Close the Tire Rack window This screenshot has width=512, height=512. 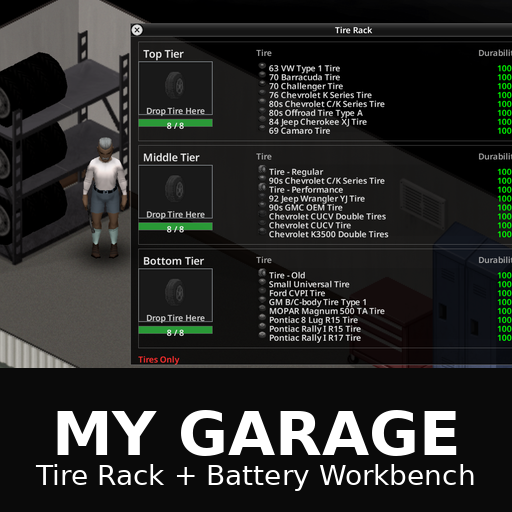137,30
